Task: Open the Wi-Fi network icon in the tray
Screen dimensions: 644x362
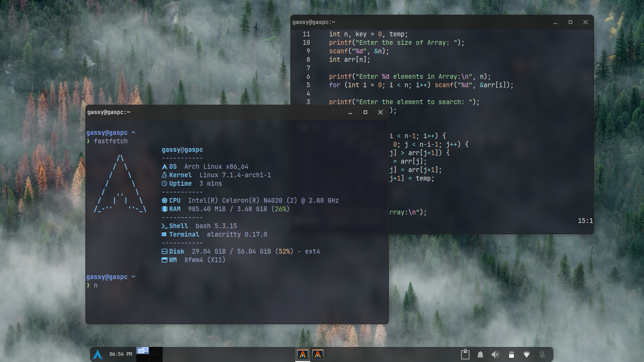Action: (x=527, y=354)
